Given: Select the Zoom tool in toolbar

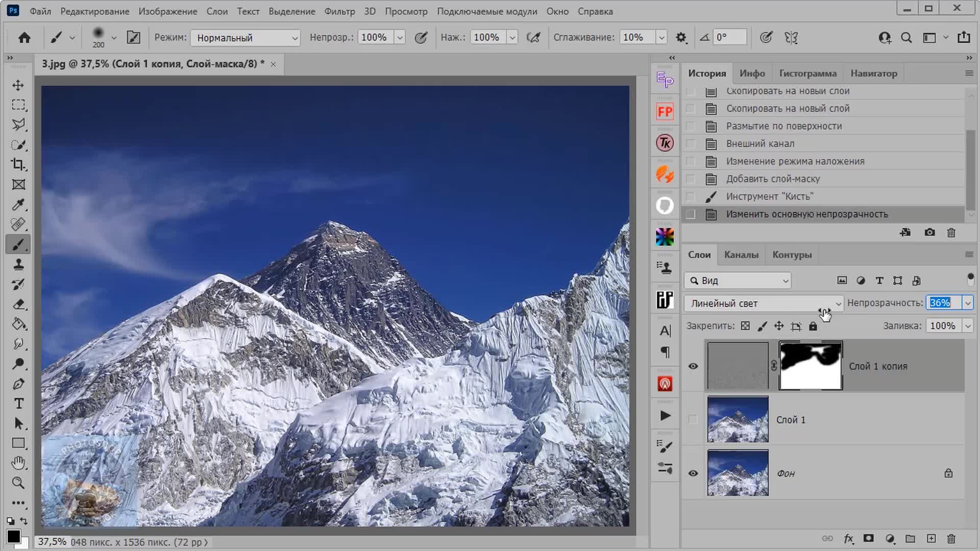Looking at the screenshot, I should (x=18, y=483).
